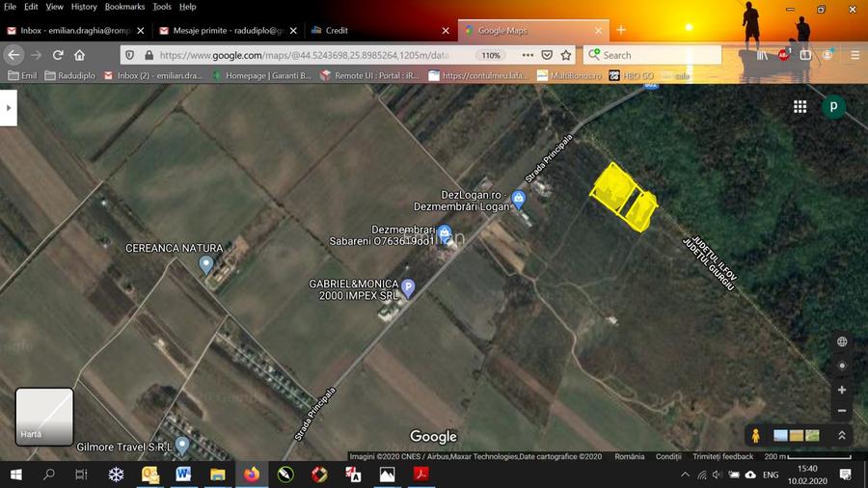Open the Condiții link
This screenshot has height=488, width=868.
tap(667, 456)
